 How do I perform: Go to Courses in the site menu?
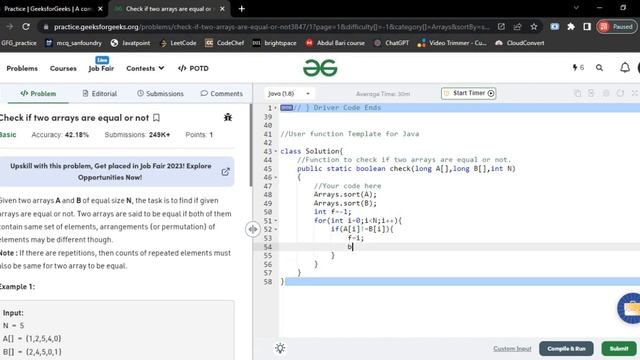[63, 69]
